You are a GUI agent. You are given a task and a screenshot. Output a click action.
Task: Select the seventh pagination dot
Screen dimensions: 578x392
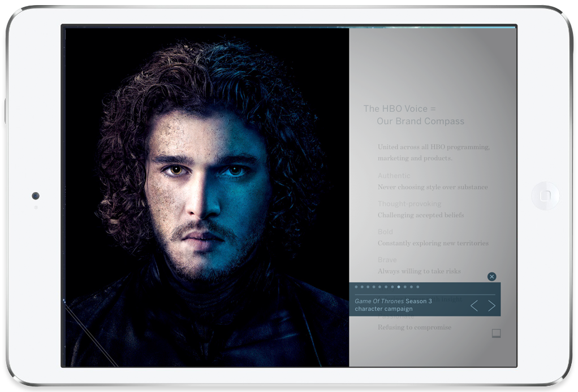(392, 287)
